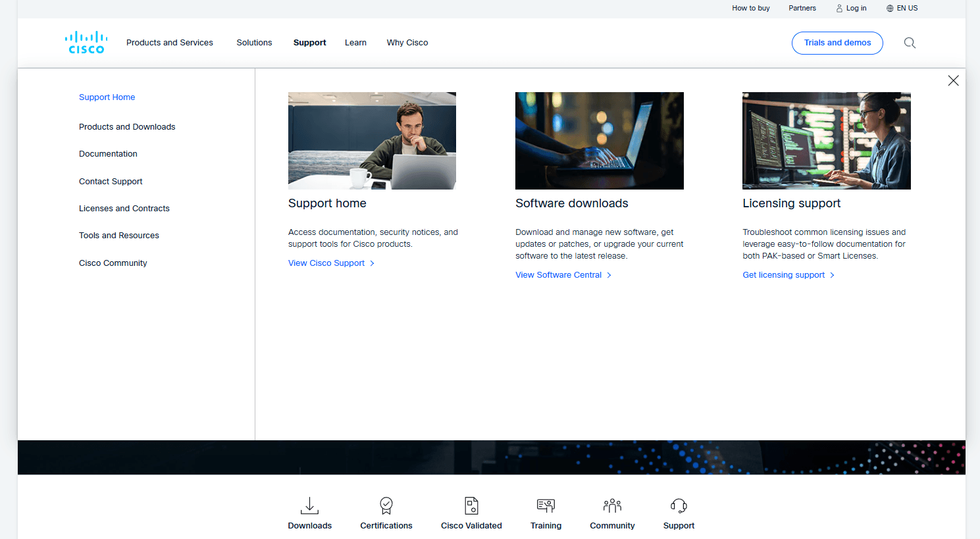980x539 pixels.
Task: Click the Trials and demos button
Action: click(x=837, y=43)
